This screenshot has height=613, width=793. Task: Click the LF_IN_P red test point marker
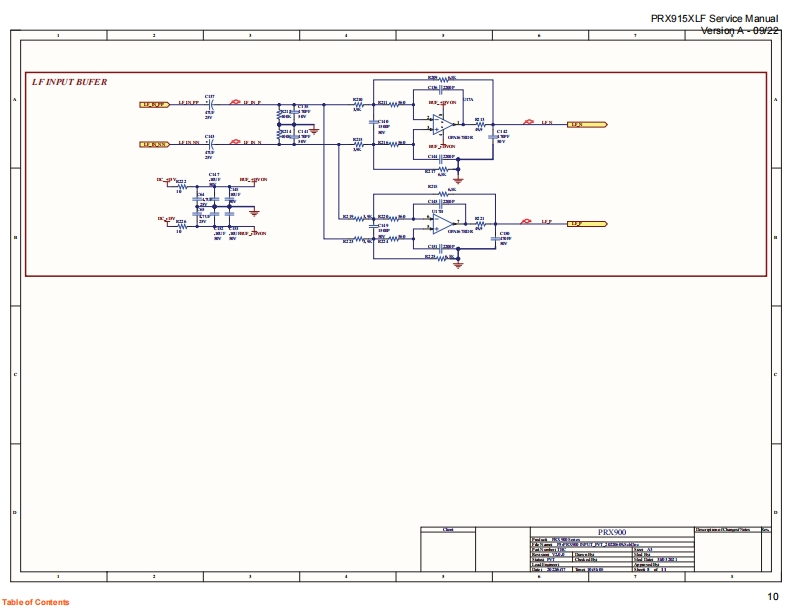(x=235, y=102)
